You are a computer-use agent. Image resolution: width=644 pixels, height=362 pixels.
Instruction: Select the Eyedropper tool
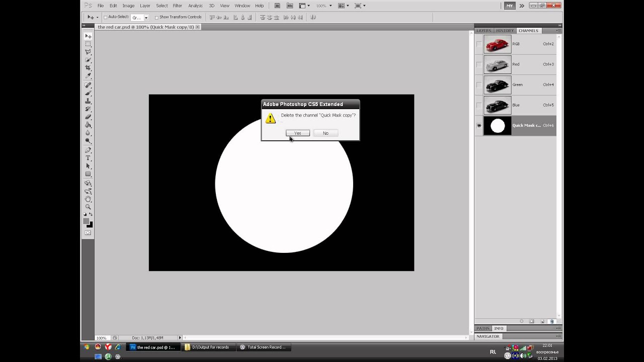click(x=88, y=76)
